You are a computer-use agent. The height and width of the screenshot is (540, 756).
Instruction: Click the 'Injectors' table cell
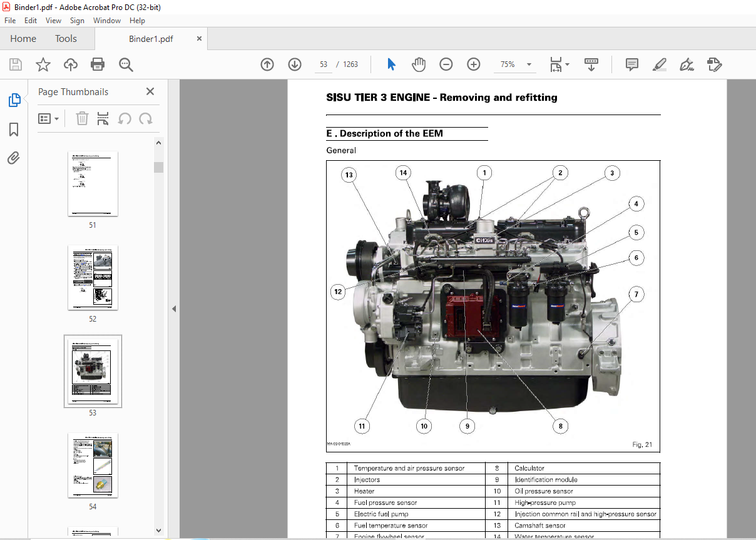click(x=367, y=480)
